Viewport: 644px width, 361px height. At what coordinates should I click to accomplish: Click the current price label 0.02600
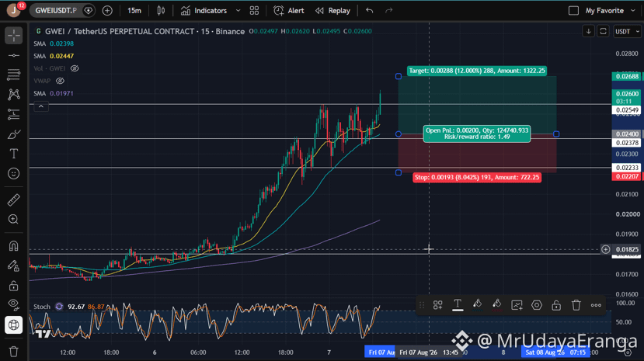[x=627, y=97]
